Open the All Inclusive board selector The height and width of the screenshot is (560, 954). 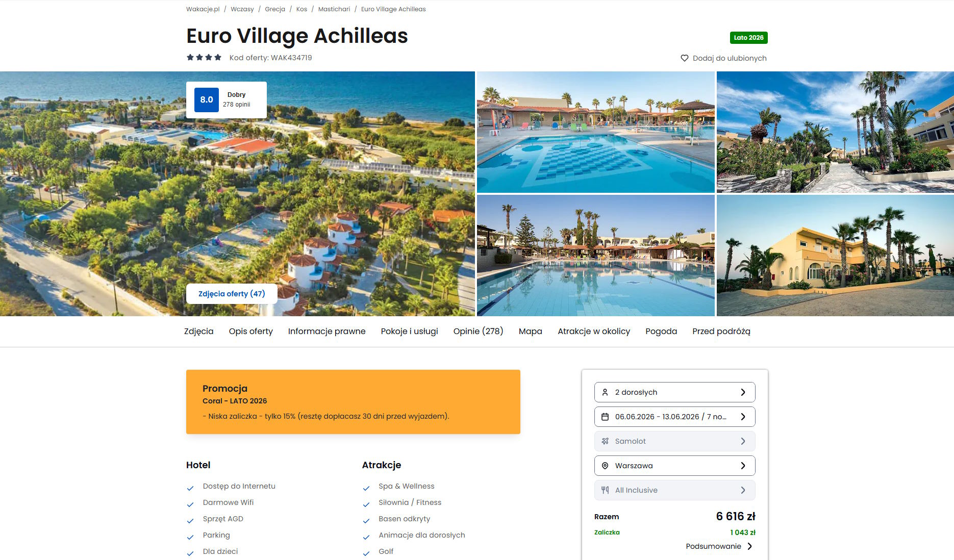click(675, 490)
